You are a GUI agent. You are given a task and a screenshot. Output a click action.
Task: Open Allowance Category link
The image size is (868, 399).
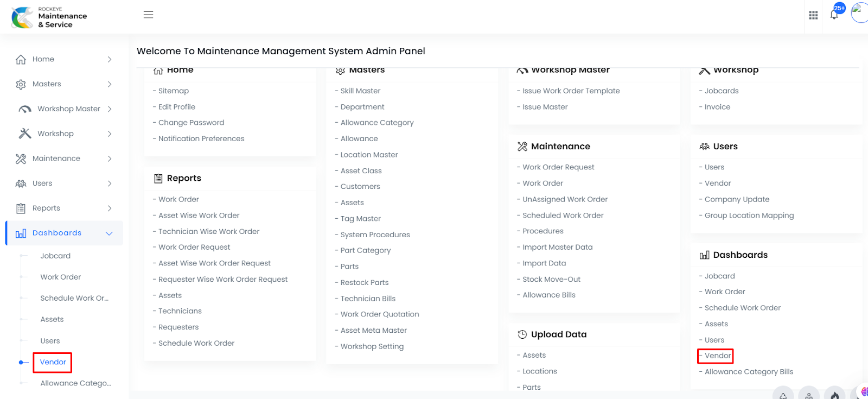(377, 123)
